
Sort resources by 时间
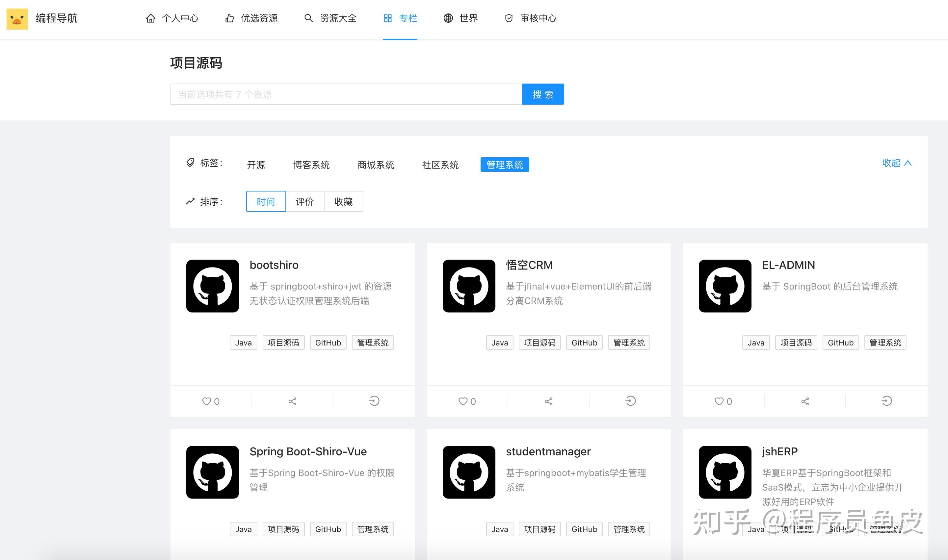265,201
